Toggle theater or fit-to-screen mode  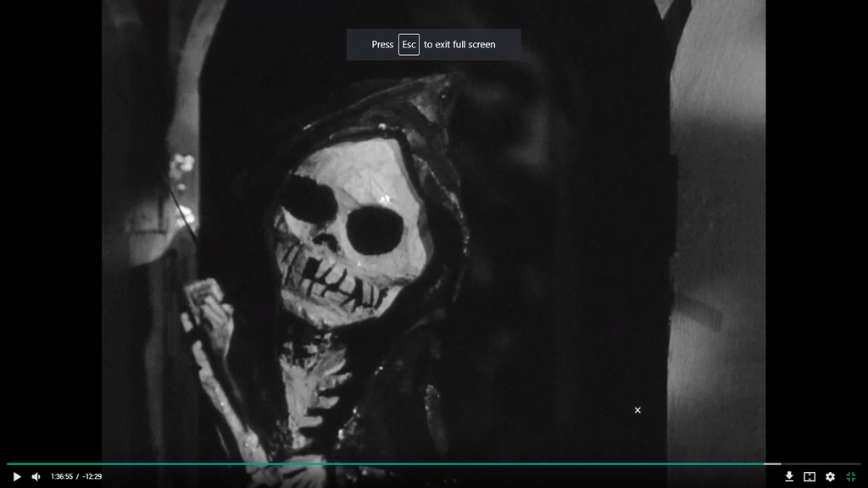(x=810, y=476)
